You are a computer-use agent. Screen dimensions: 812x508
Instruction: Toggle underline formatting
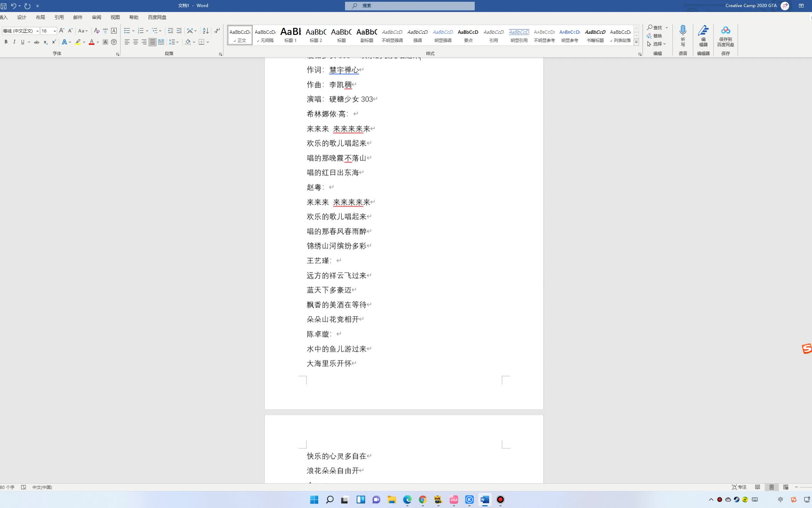tap(23, 42)
